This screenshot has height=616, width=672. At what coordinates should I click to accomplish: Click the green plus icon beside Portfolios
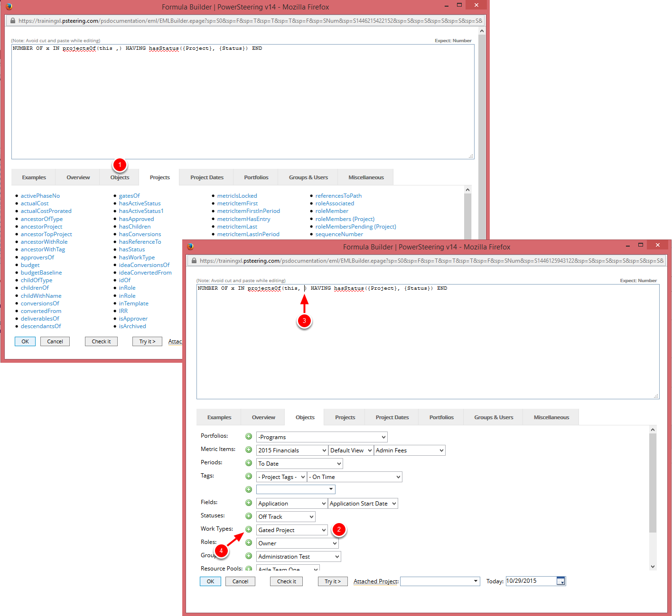click(x=249, y=436)
